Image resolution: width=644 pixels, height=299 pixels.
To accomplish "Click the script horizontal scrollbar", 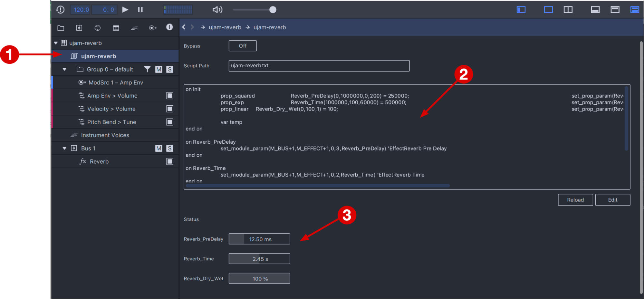I will (x=317, y=186).
